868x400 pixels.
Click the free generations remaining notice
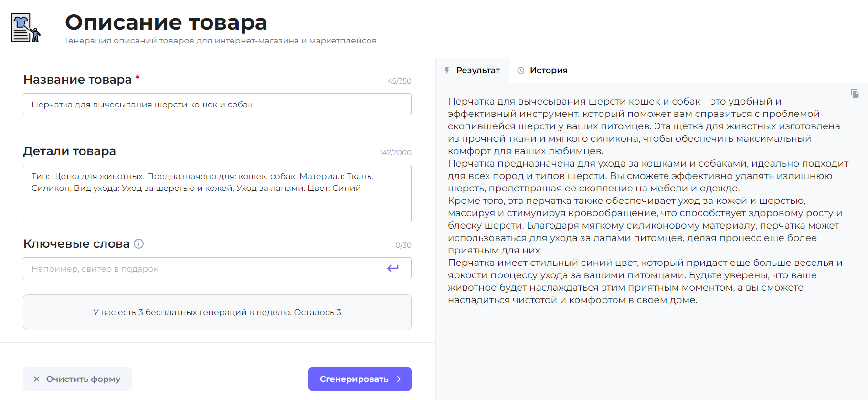pyautogui.click(x=217, y=312)
